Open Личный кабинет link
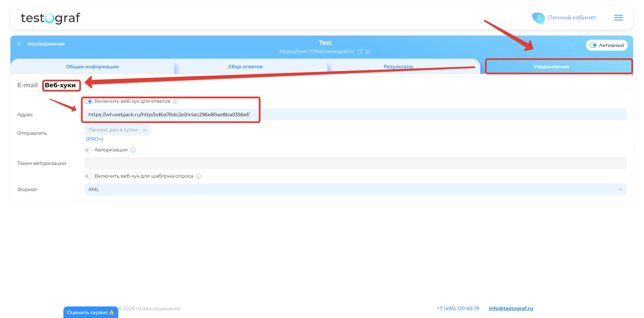This screenshot has width=644, height=318. coord(572,18)
